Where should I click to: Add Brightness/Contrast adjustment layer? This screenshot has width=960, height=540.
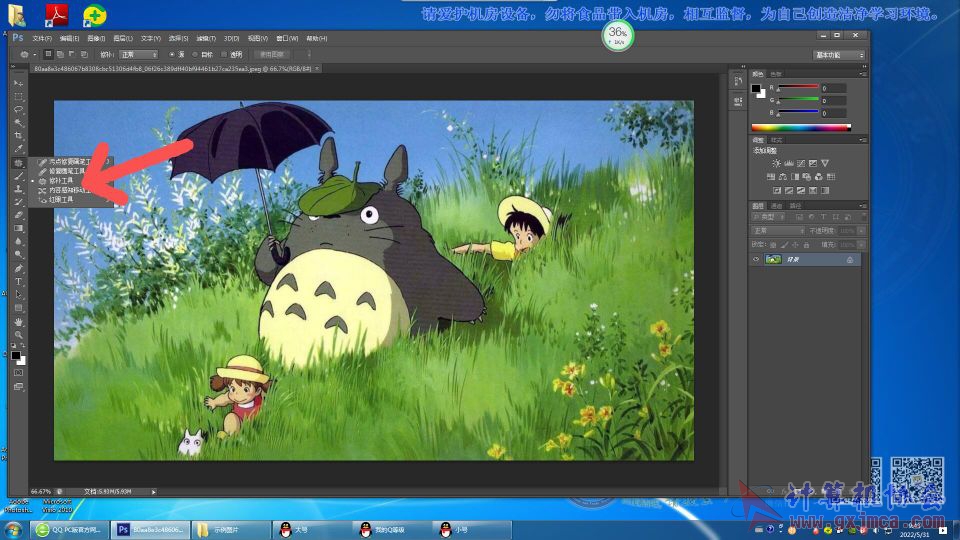(x=776, y=163)
